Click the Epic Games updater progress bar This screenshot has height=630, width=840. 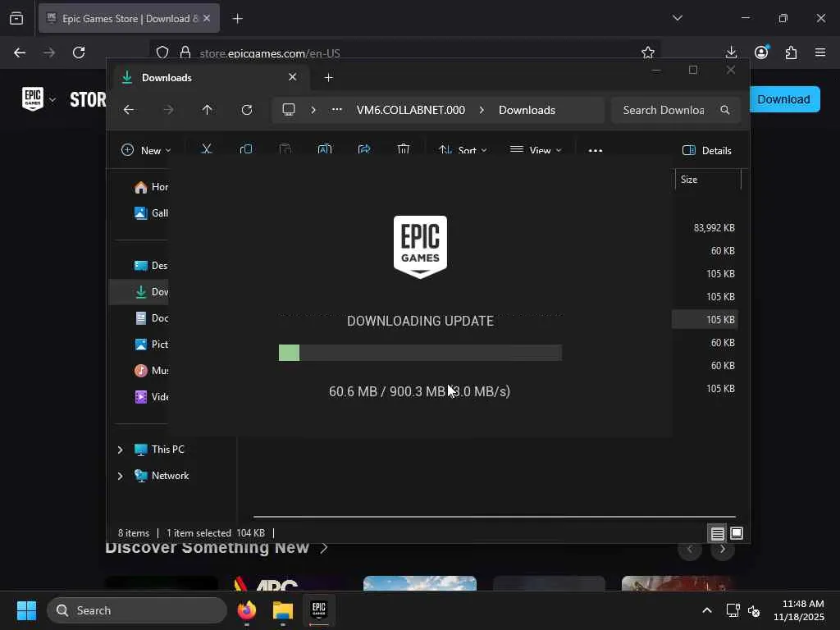(420, 353)
